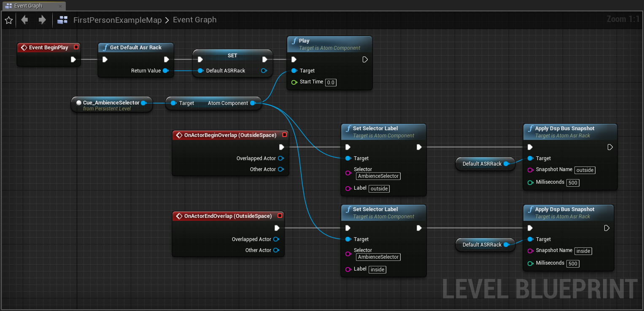Select OnActorEndOverlap (OutsideSpace) node header
Screen dimensions: 644x311
pos(228,216)
